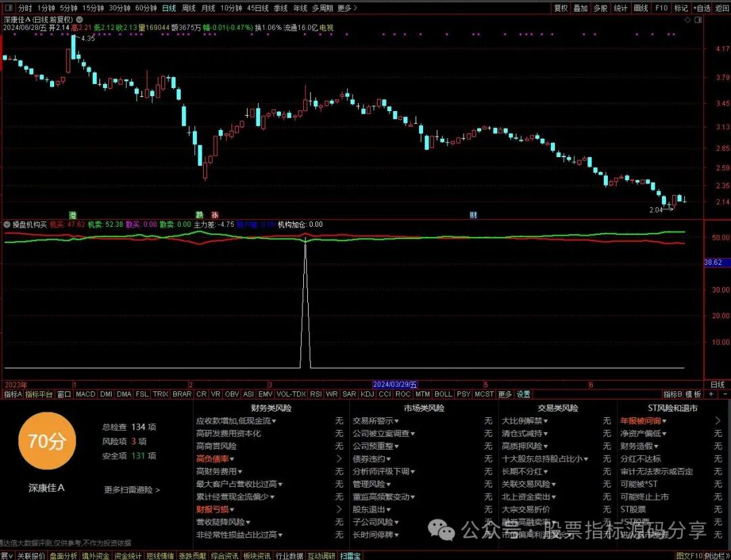This screenshot has height=560, width=731.
Task: Click the green 跌 marker under the chart
Action: click(x=200, y=215)
